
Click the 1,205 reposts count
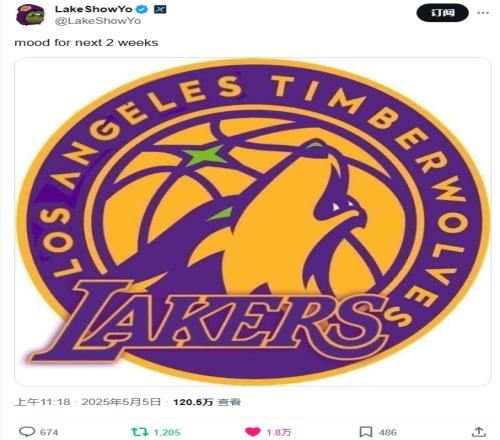[167, 432]
